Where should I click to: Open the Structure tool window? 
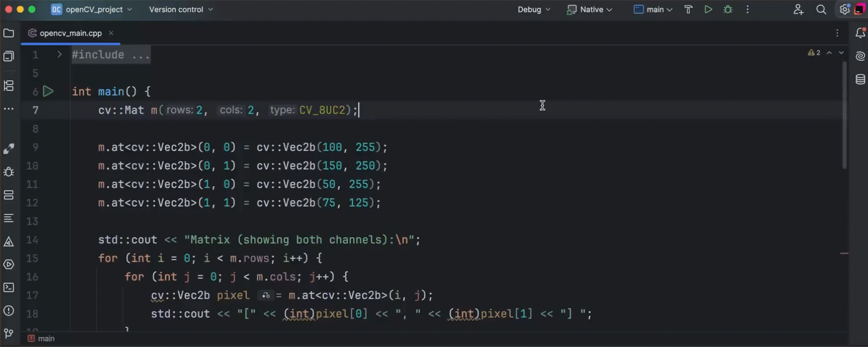pos(9,86)
